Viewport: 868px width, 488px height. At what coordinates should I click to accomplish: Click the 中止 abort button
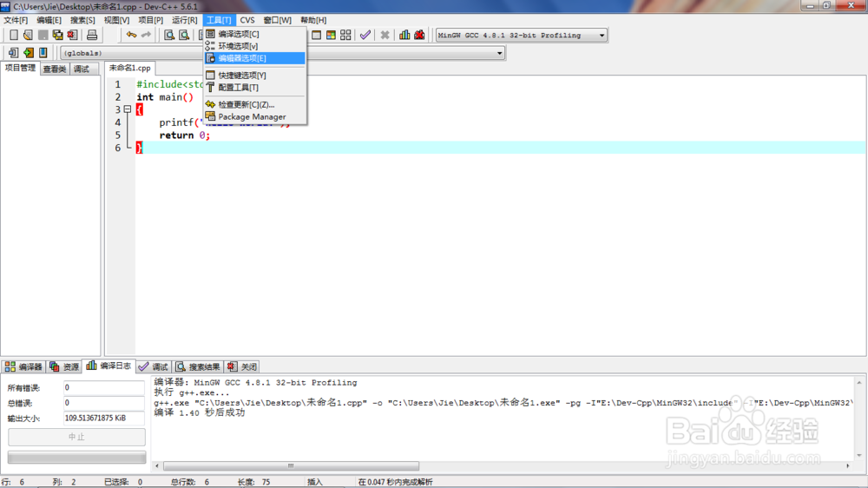76,437
